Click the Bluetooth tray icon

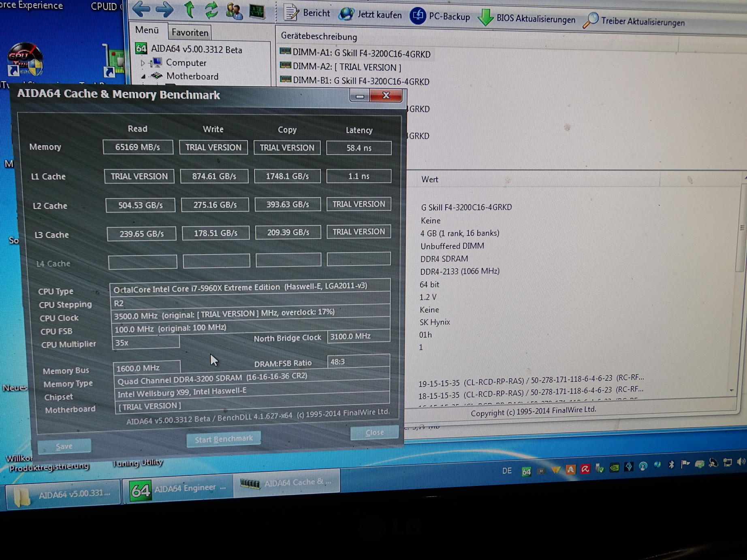pyautogui.click(x=671, y=464)
